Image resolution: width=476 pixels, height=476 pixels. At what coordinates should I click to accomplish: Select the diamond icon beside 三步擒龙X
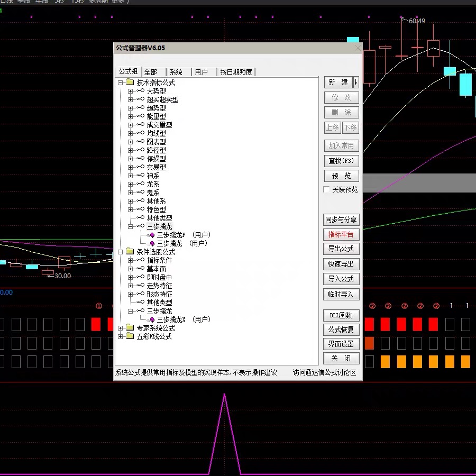click(x=152, y=319)
